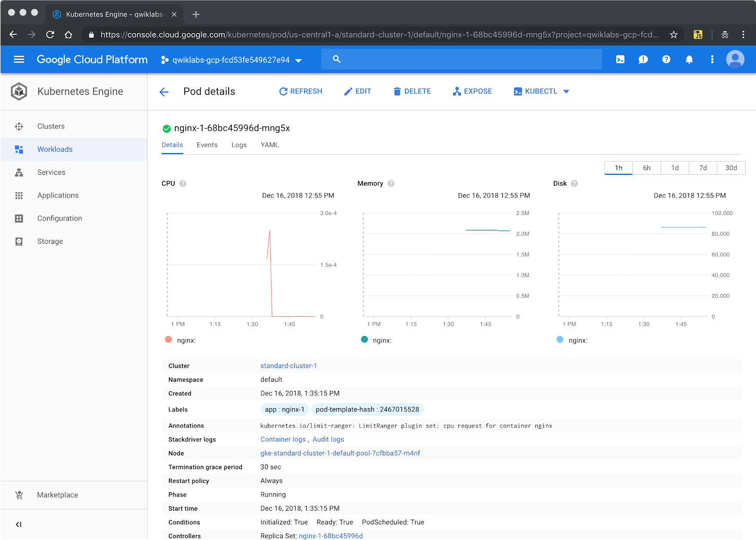
Task: Click the Clusters sidebar icon
Action: [19, 126]
